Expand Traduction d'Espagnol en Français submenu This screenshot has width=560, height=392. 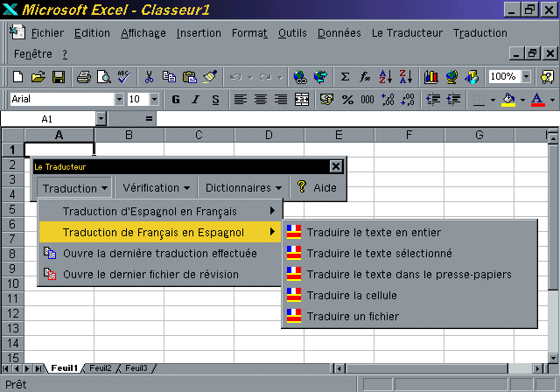point(160,211)
